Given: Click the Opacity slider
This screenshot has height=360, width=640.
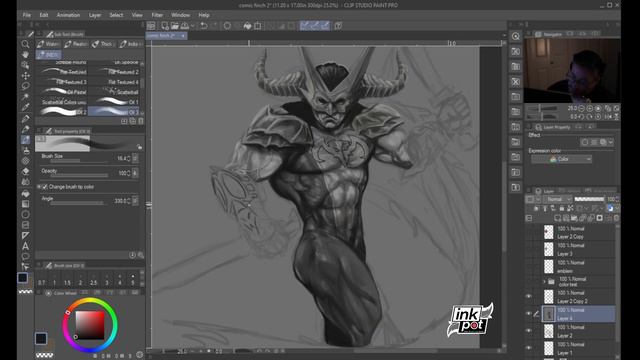Looking at the screenshot, I should 80,176.
